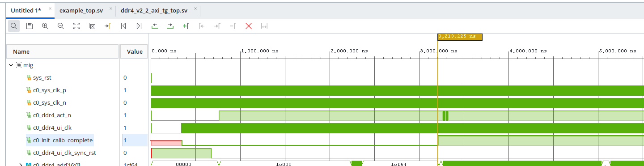Click the 1,000.000 ns ruler mark

tap(259, 51)
